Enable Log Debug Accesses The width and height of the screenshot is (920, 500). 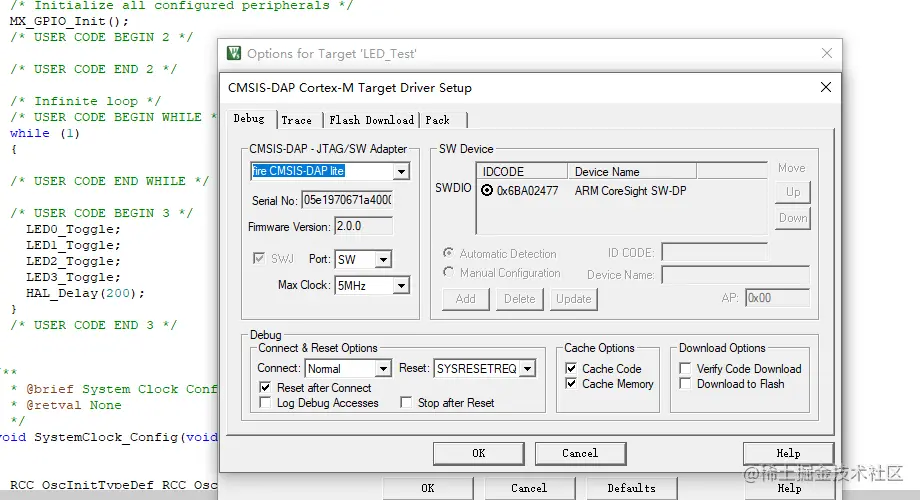[265, 403]
